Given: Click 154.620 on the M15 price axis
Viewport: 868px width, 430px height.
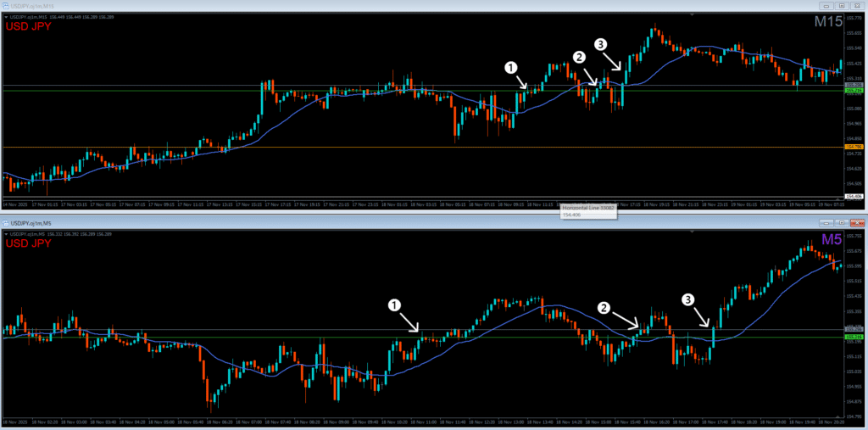Looking at the screenshot, I should pyautogui.click(x=853, y=169).
